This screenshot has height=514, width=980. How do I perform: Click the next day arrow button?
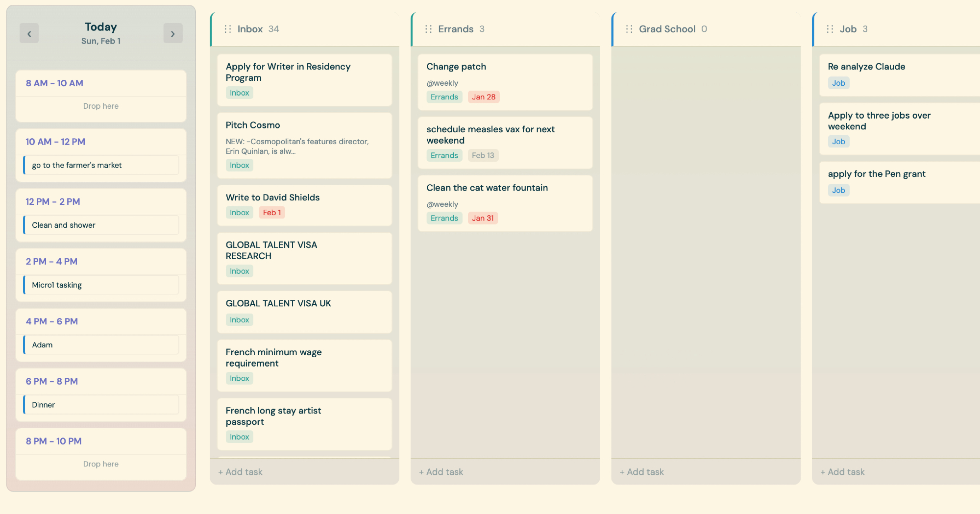[x=172, y=34]
